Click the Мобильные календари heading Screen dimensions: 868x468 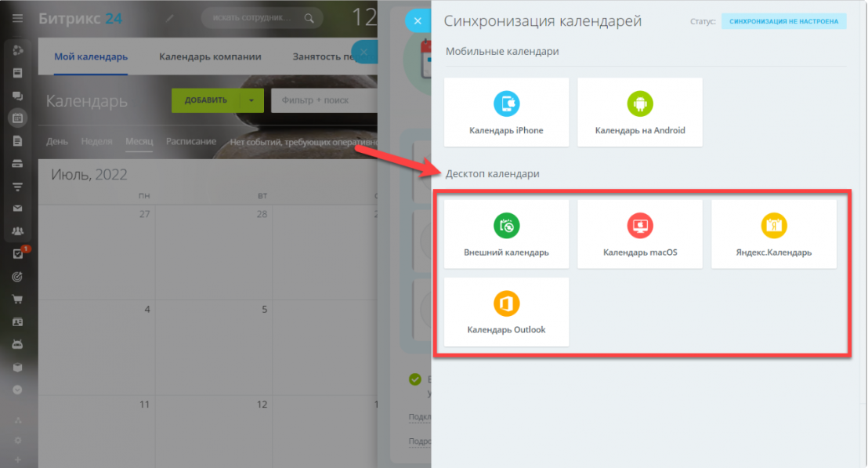click(502, 52)
